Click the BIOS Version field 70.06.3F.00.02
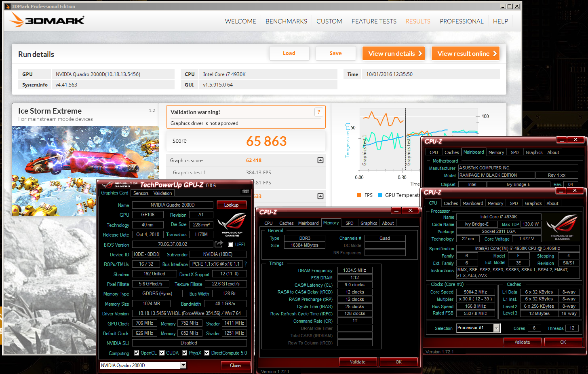The width and height of the screenshot is (588, 374). point(173,244)
